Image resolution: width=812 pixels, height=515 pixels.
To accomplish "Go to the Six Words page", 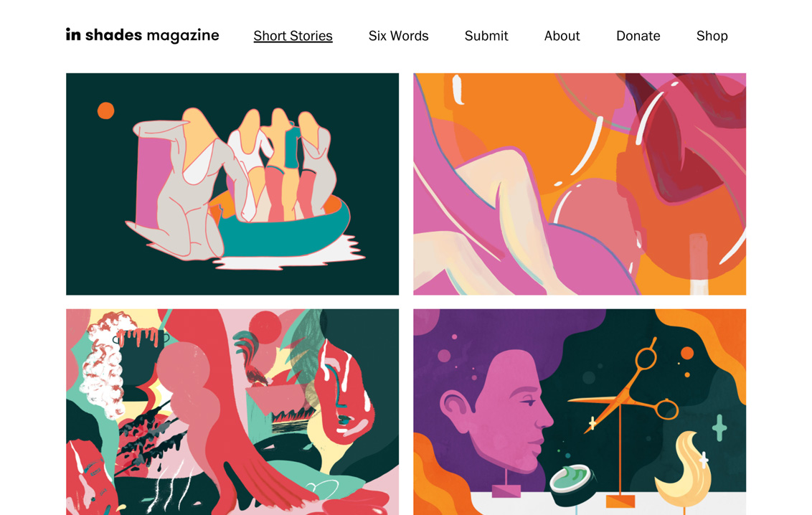I will (398, 36).
